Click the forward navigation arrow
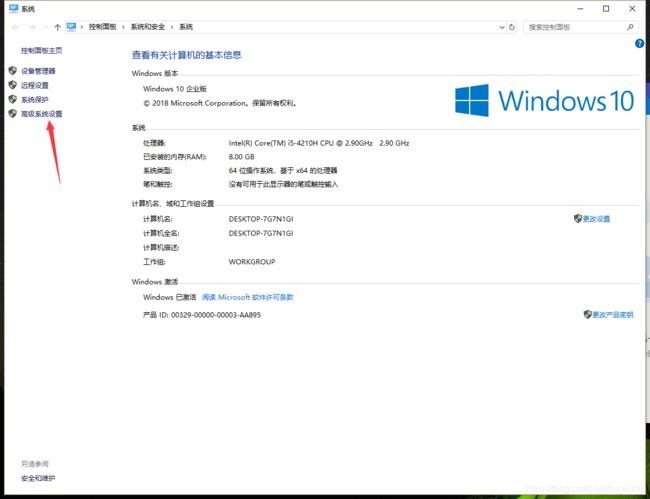The height and width of the screenshot is (499, 650). [x=32, y=27]
